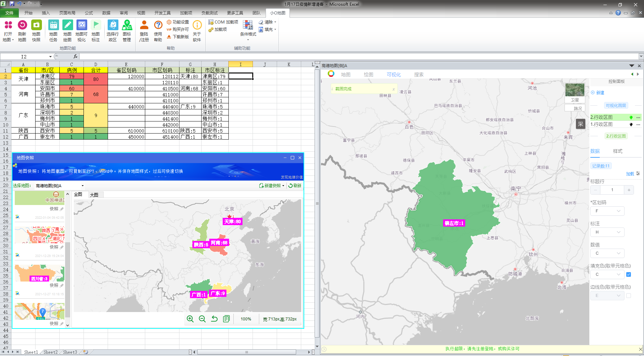Open the Sheet2 worksheet tab
Screen dimensions: 644x356
pos(50,352)
